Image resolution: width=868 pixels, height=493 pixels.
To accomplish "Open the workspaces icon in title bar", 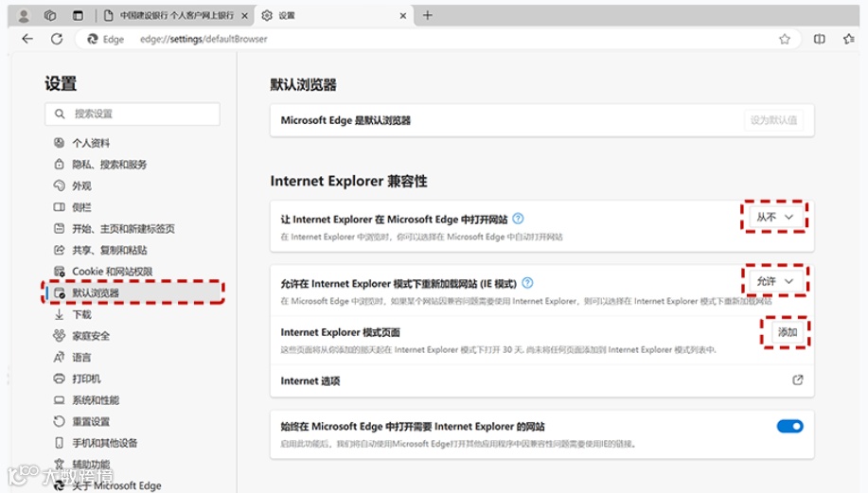I will tap(50, 16).
